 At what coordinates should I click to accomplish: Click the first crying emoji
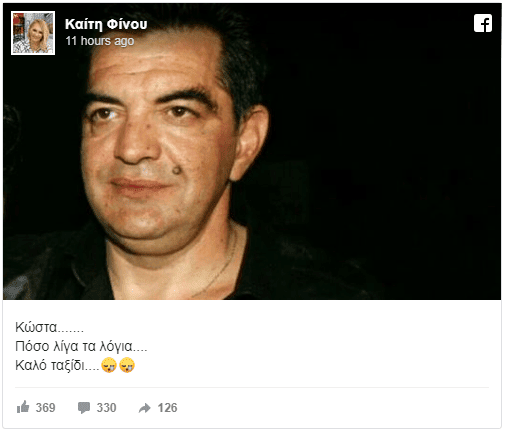point(109,365)
